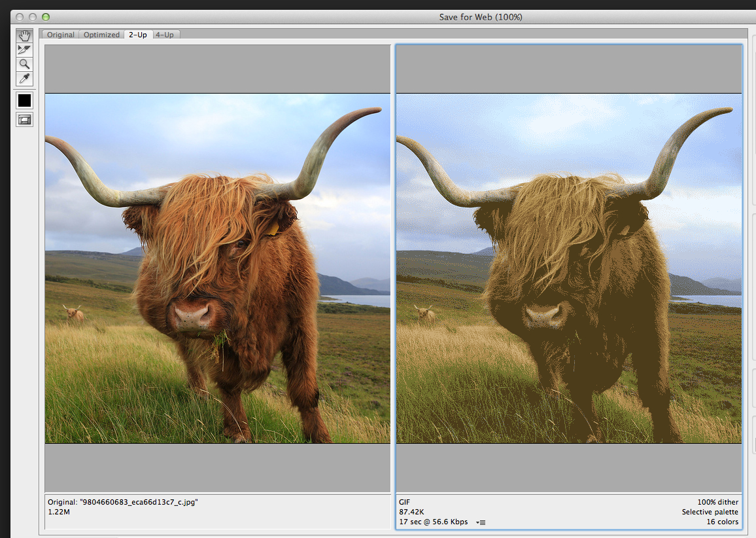Activate the Zoom magnifier tool

tap(24, 64)
